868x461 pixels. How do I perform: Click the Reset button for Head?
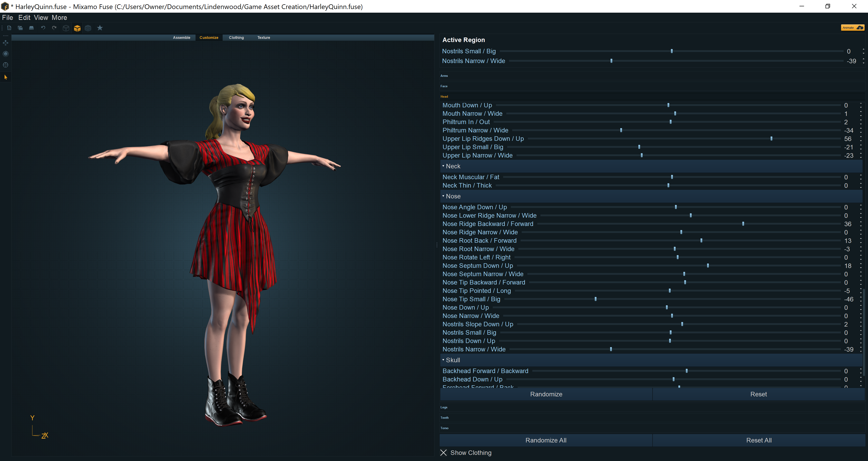click(759, 394)
